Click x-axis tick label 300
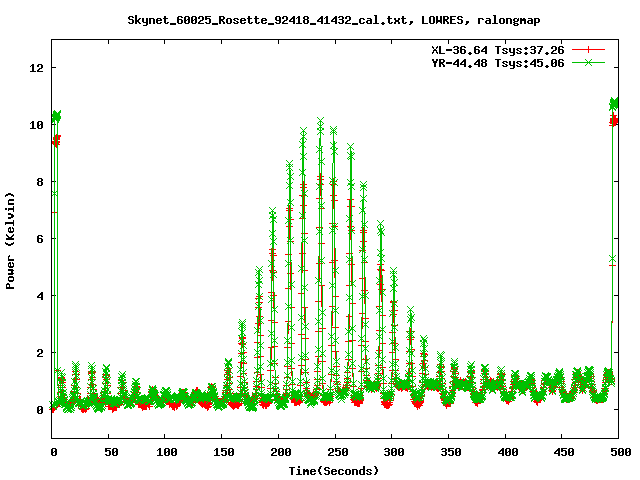Viewport: 640px width, 480px height. [394, 452]
